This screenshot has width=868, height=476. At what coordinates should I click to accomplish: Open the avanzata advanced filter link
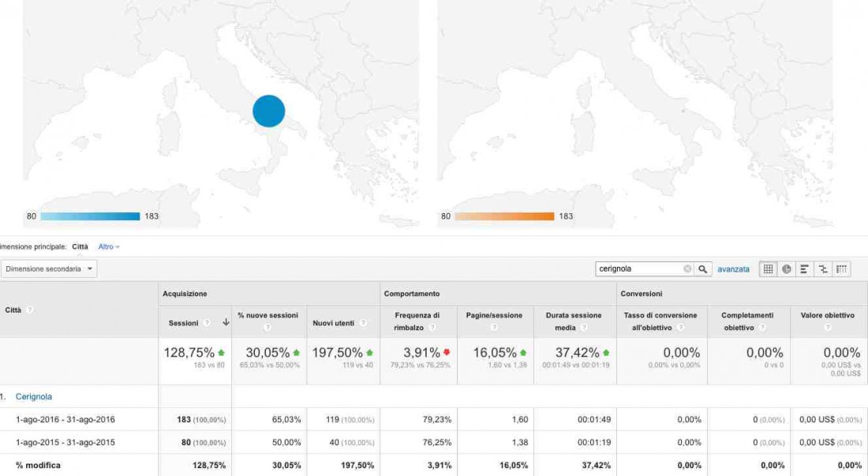click(x=733, y=269)
